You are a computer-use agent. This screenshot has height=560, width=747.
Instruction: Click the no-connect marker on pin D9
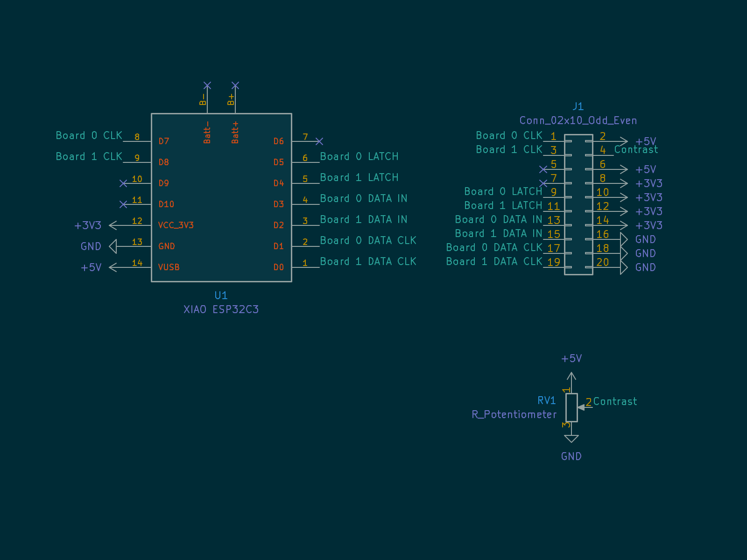(123, 183)
